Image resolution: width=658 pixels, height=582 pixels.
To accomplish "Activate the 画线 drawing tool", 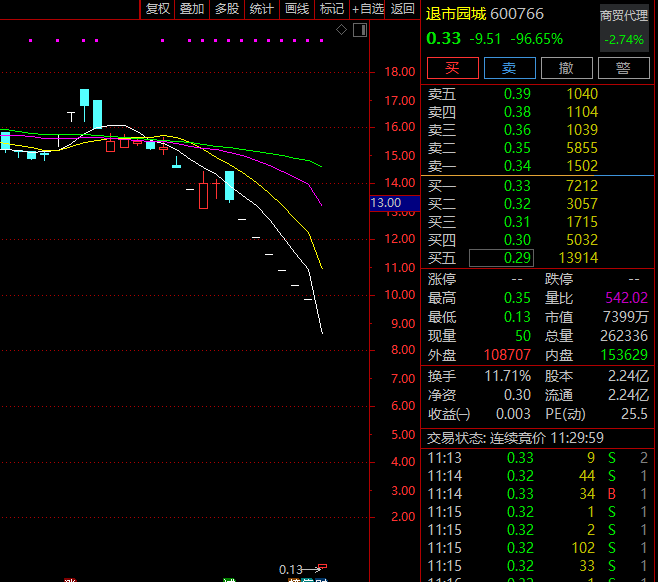I will click(297, 9).
